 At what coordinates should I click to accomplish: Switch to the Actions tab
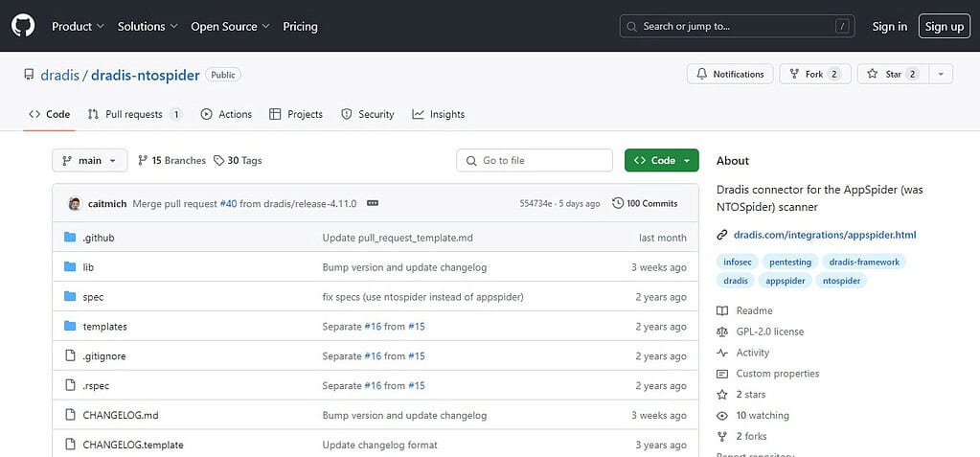(x=226, y=114)
